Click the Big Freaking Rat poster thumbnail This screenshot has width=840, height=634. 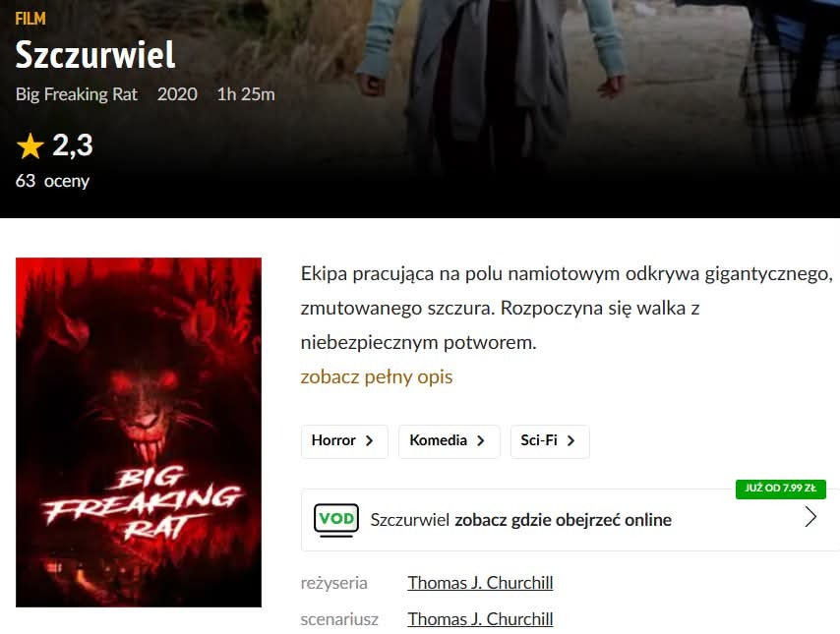139,432
